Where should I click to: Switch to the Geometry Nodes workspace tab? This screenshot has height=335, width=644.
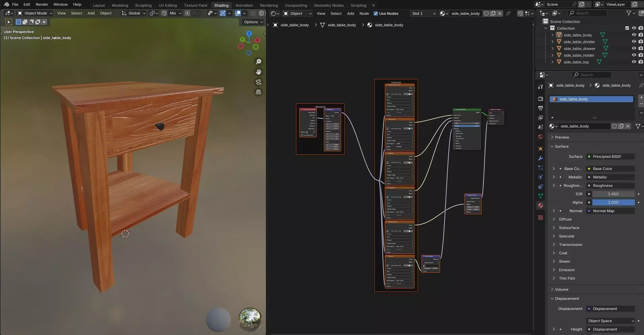click(329, 5)
